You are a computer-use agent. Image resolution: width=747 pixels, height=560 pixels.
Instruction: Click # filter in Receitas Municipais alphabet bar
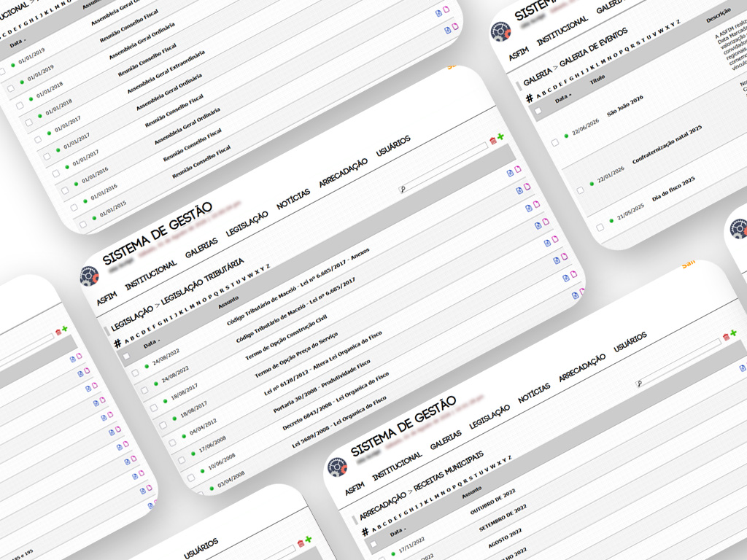pos(365,532)
